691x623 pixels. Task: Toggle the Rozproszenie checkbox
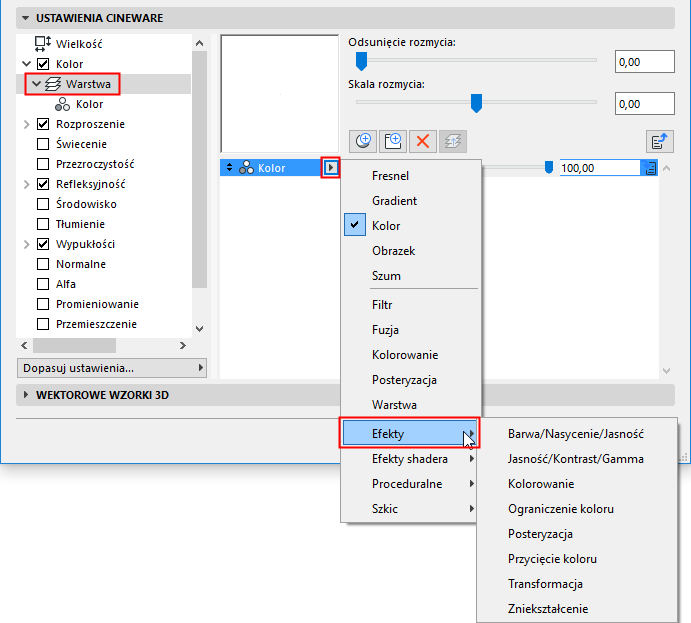(x=43, y=124)
